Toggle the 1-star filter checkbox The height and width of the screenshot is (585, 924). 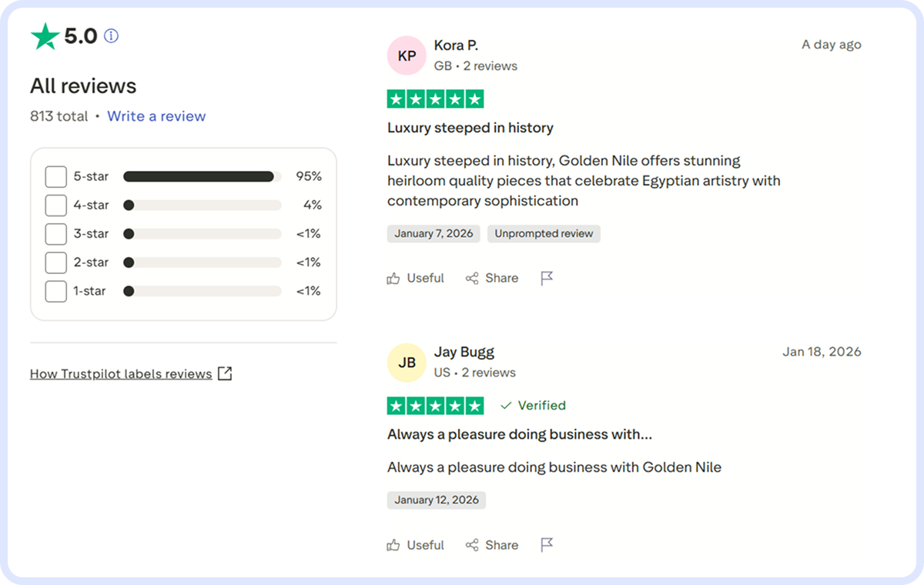coord(56,292)
